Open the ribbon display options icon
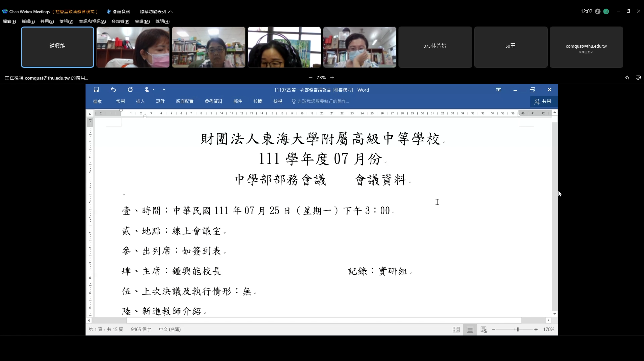 [x=499, y=90]
